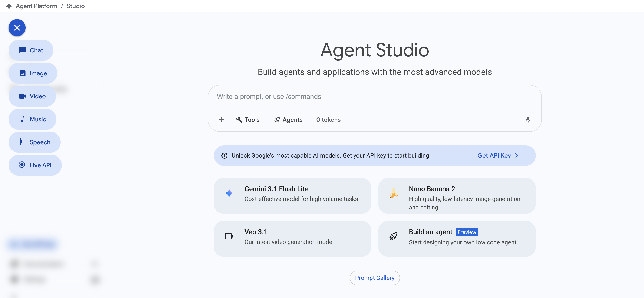
Task: Focus the prompt input field
Action: click(375, 97)
